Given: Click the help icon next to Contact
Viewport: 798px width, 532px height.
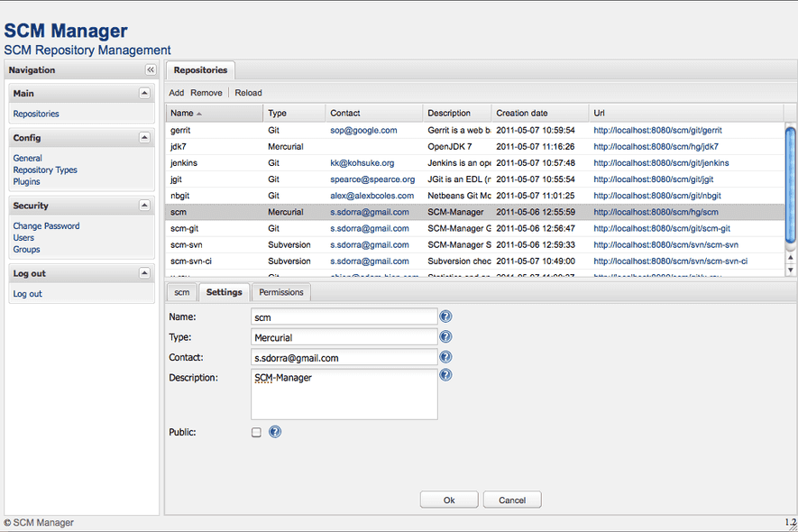Looking at the screenshot, I should point(445,356).
